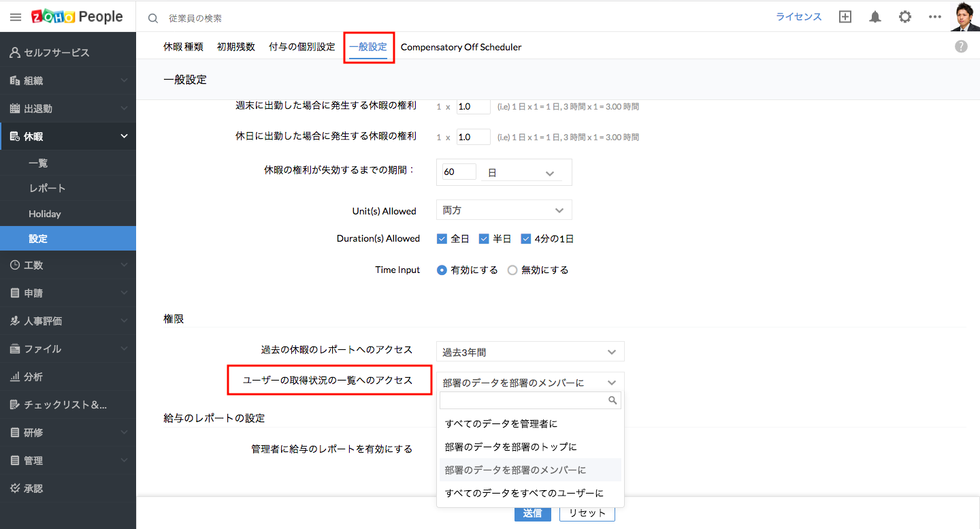Toggle the 半日 duration checkbox
Image resolution: width=980 pixels, height=529 pixels.
(484, 239)
